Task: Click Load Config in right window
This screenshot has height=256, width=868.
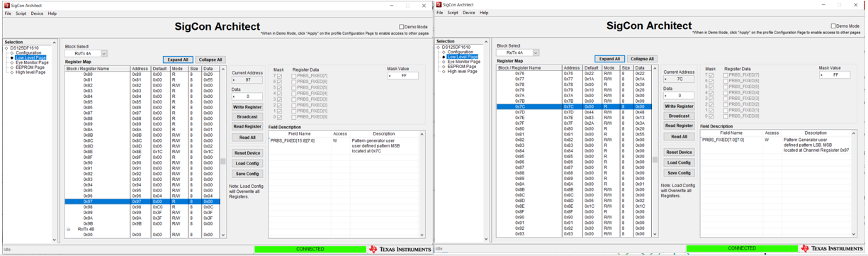Action: pos(679,162)
